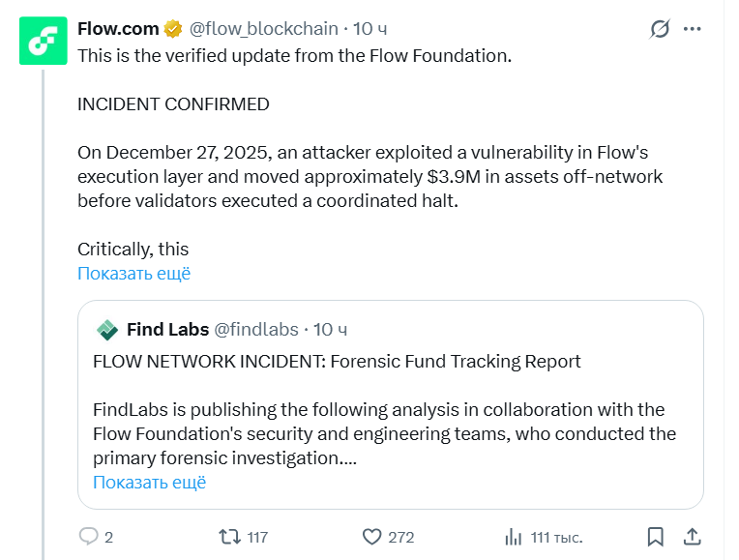This screenshot has width=739, height=560.
Task: Click the Find Labs logo avatar
Action: point(106,330)
